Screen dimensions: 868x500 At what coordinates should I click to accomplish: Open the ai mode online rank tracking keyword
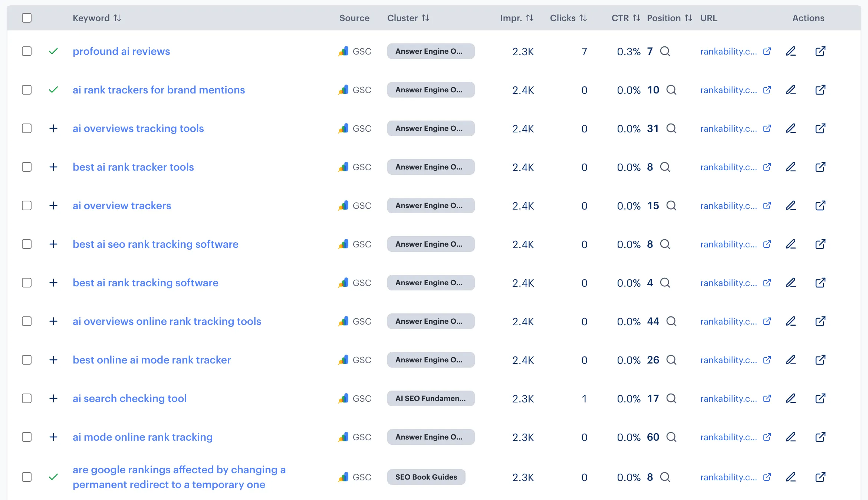point(143,437)
